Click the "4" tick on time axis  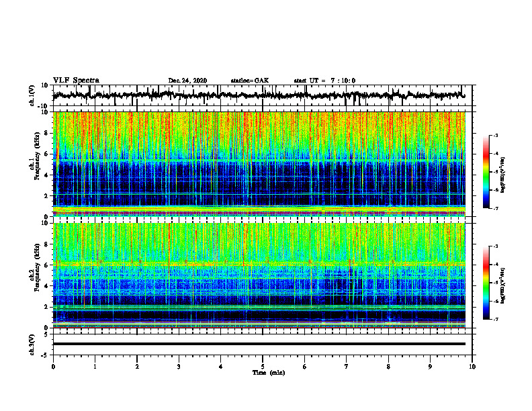pos(221,367)
